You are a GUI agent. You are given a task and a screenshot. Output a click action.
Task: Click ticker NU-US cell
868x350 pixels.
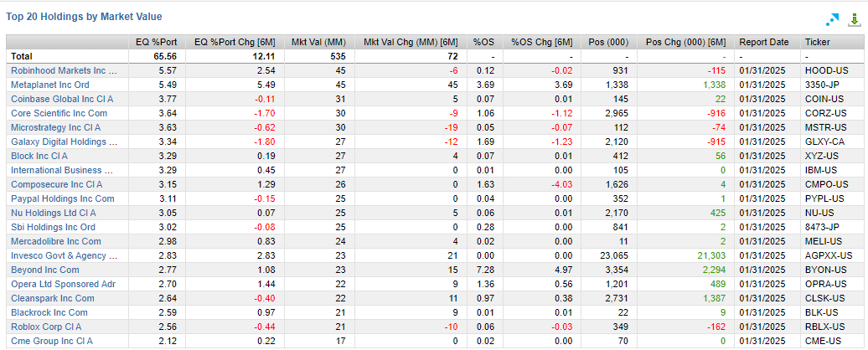[820, 213]
